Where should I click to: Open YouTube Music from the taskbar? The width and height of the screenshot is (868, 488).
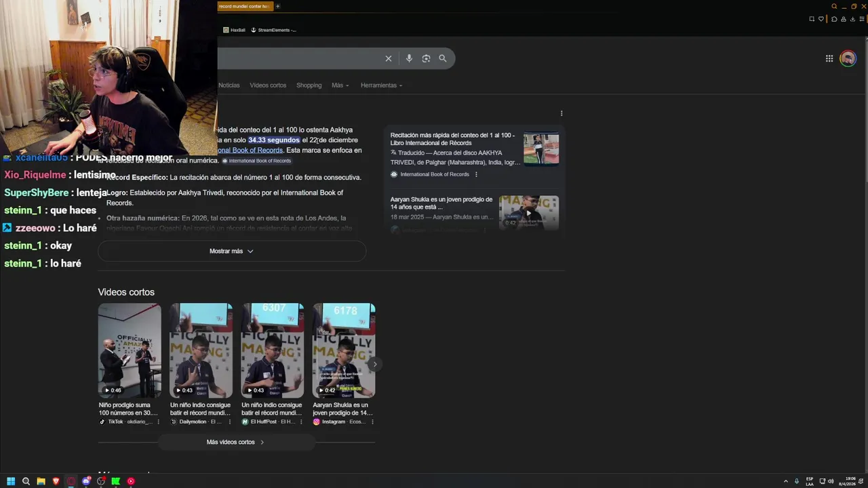(131, 481)
